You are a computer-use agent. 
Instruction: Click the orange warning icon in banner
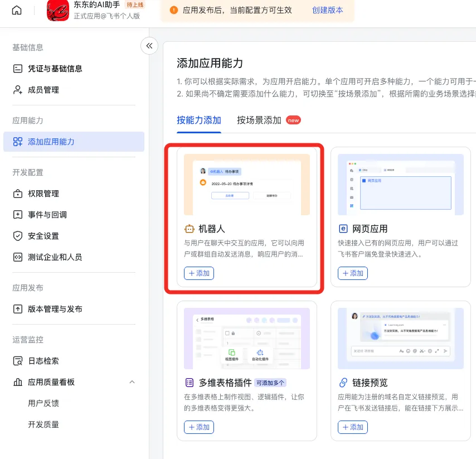point(174,10)
